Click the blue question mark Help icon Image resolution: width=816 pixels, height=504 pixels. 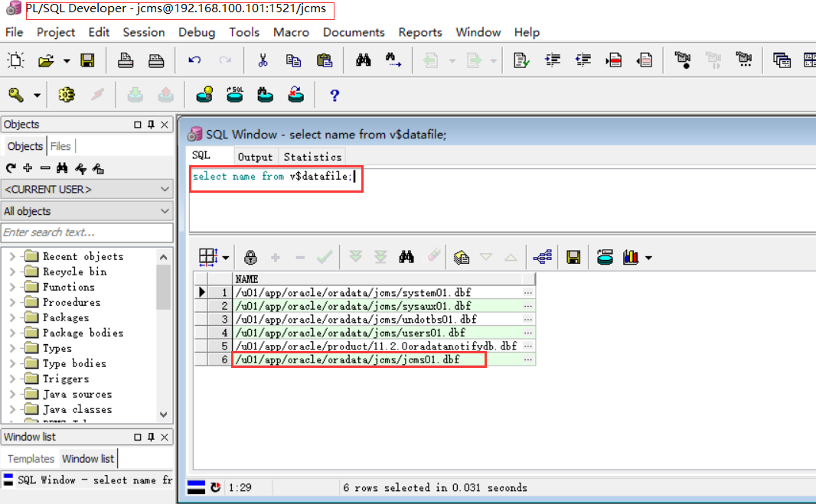coord(335,95)
